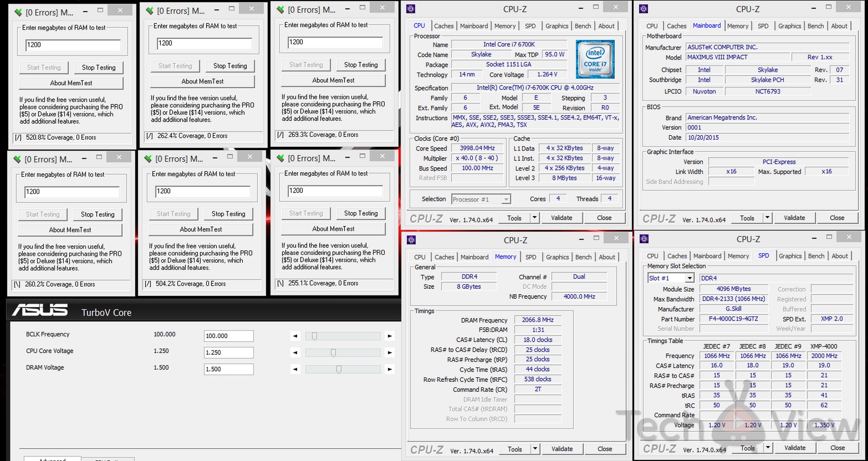868x461 pixels.
Task: Select the Memory tab in the CPU-Z Motherboard window
Action: [x=738, y=26]
